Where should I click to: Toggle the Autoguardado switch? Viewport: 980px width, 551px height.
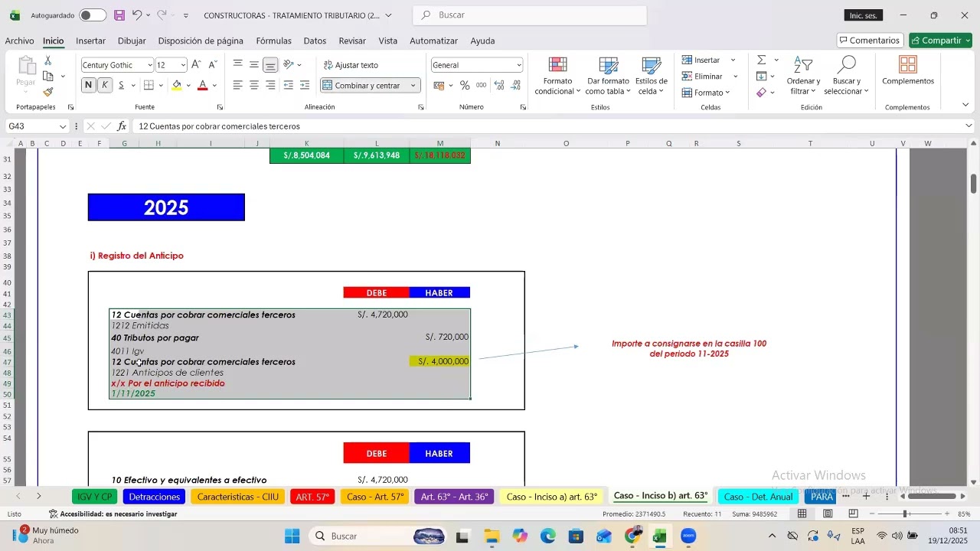coord(93,15)
